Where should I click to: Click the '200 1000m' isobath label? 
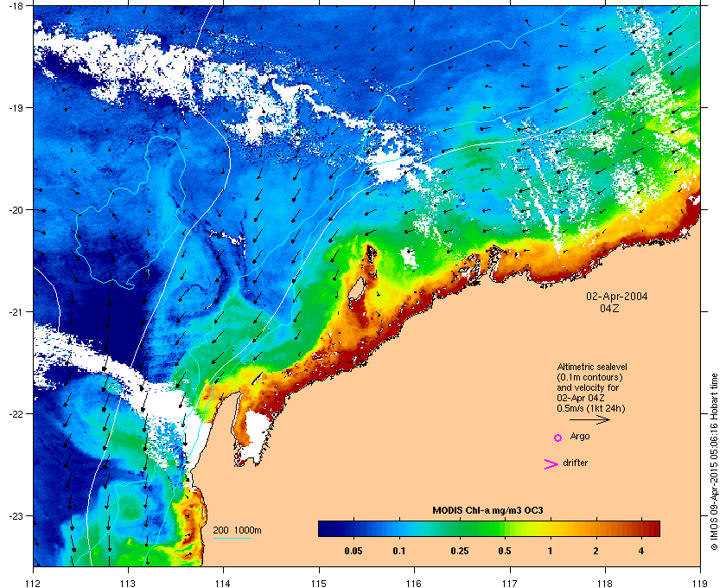point(237,530)
